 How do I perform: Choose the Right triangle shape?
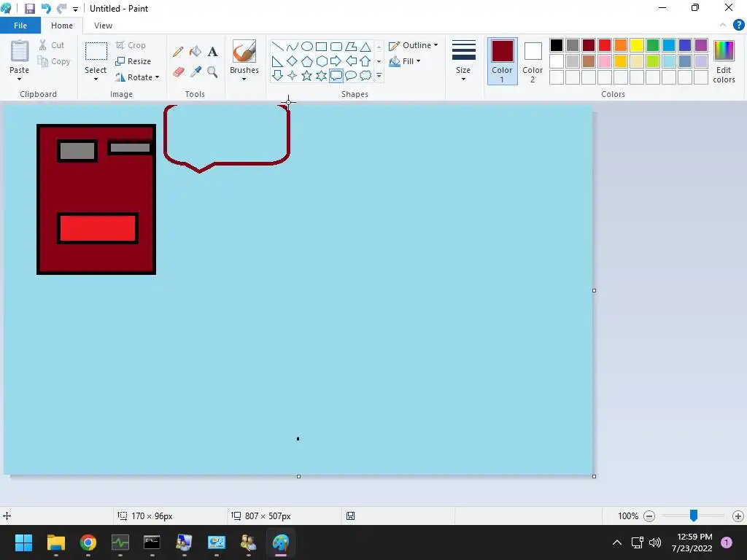(x=278, y=61)
